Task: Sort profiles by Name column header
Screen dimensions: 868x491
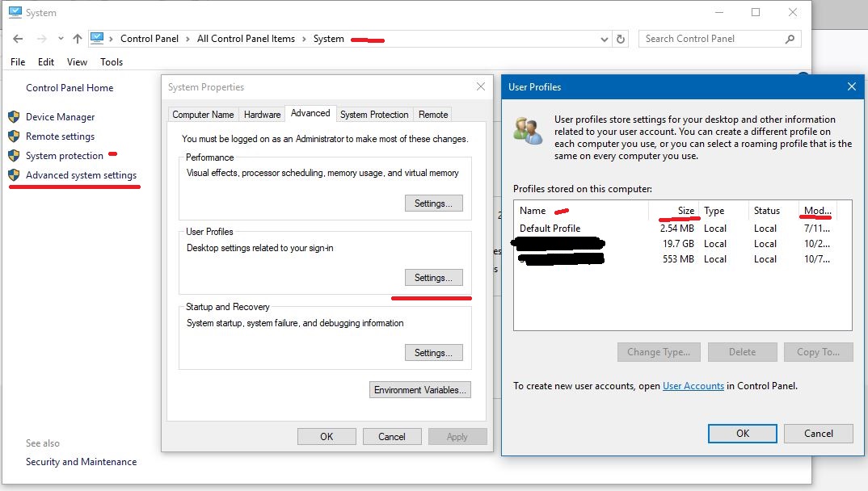Action: [581, 211]
